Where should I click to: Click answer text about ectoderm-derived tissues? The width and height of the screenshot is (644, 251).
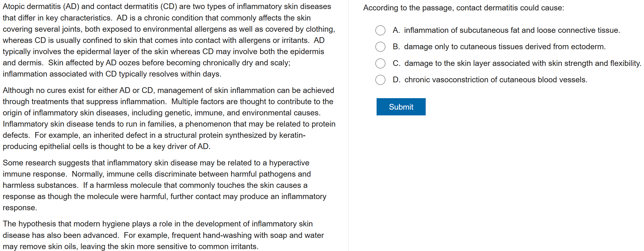(505, 47)
